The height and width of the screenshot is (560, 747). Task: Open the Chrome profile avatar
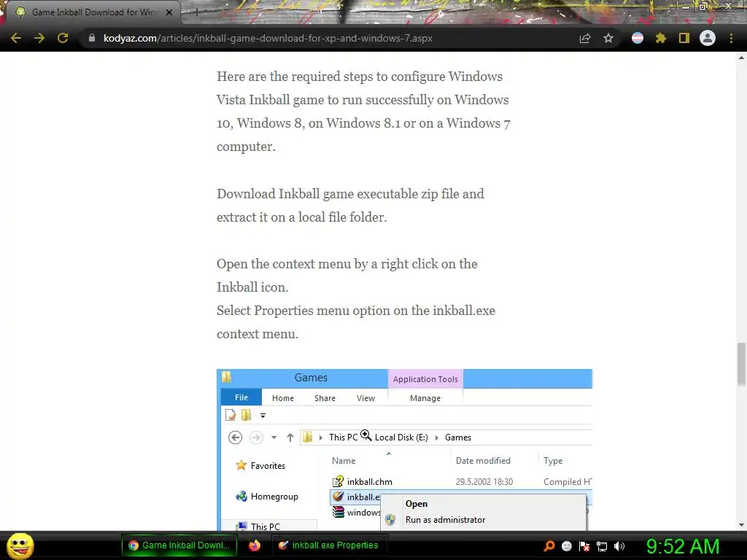(708, 38)
